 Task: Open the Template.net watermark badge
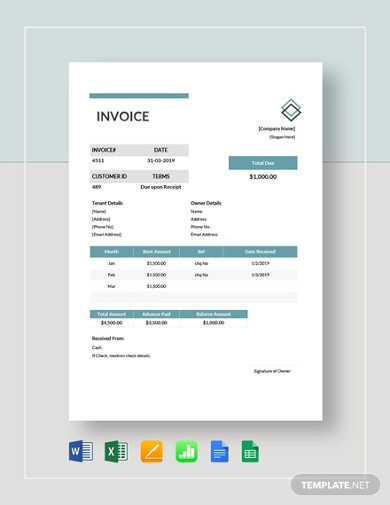[x=335, y=485]
